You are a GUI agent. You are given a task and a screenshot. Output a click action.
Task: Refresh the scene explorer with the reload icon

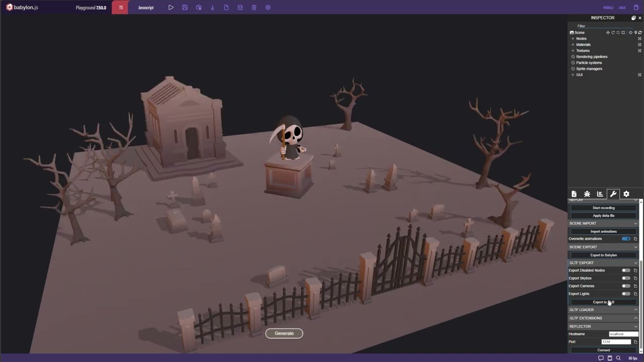(x=640, y=33)
